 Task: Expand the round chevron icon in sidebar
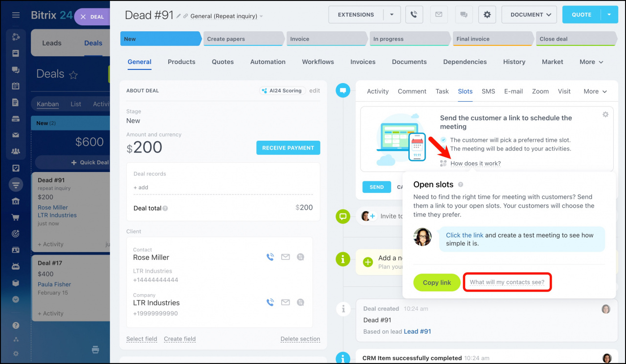(x=16, y=299)
